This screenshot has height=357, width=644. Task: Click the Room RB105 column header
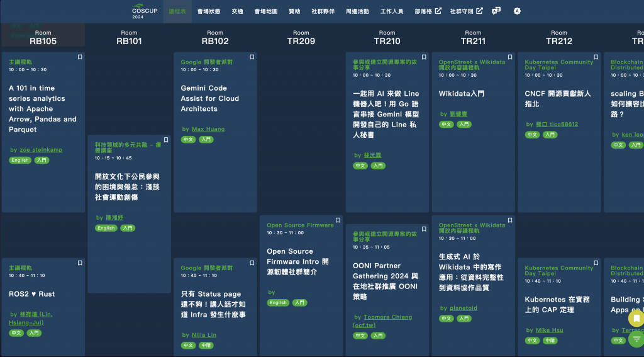(43, 37)
